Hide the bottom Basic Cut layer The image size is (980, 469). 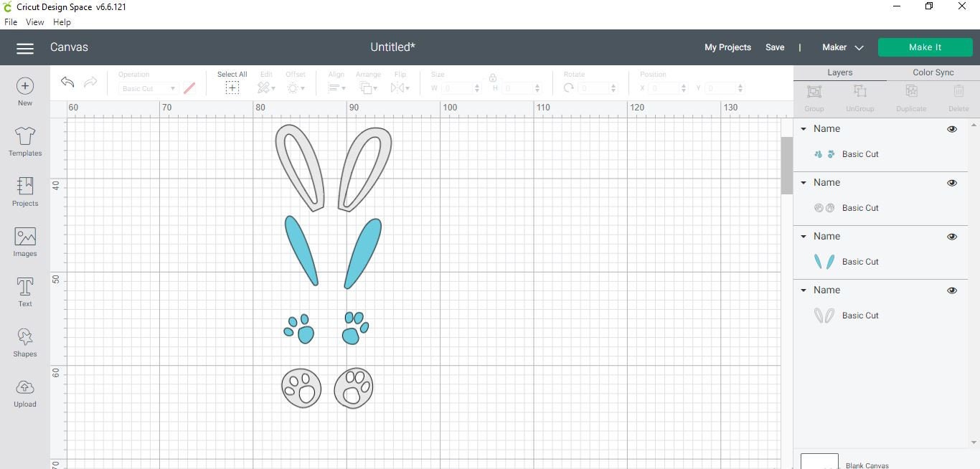click(952, 290)
